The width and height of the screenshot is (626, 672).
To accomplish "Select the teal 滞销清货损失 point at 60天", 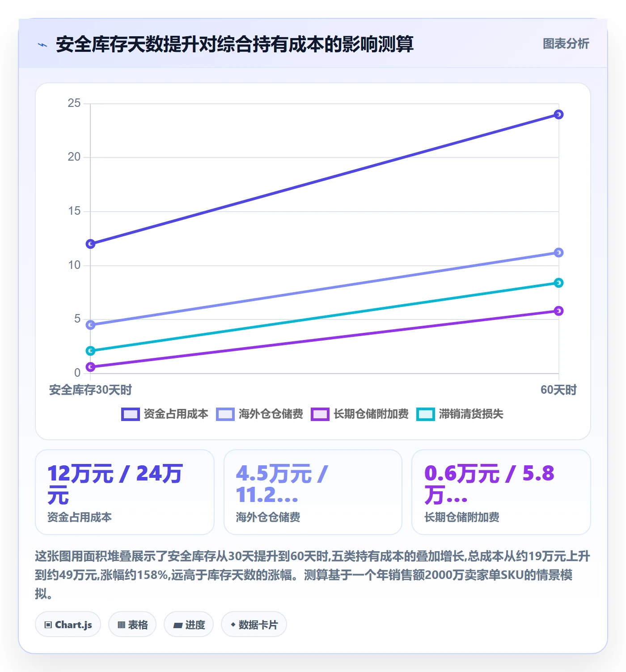I will 558,283.
